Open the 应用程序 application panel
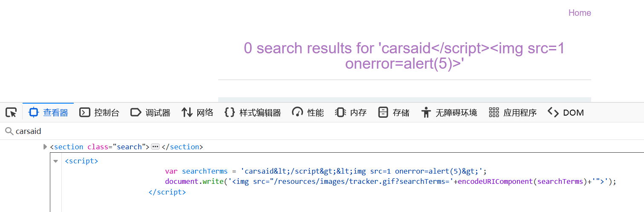The image size is (644, 212). tap(512, 113)
